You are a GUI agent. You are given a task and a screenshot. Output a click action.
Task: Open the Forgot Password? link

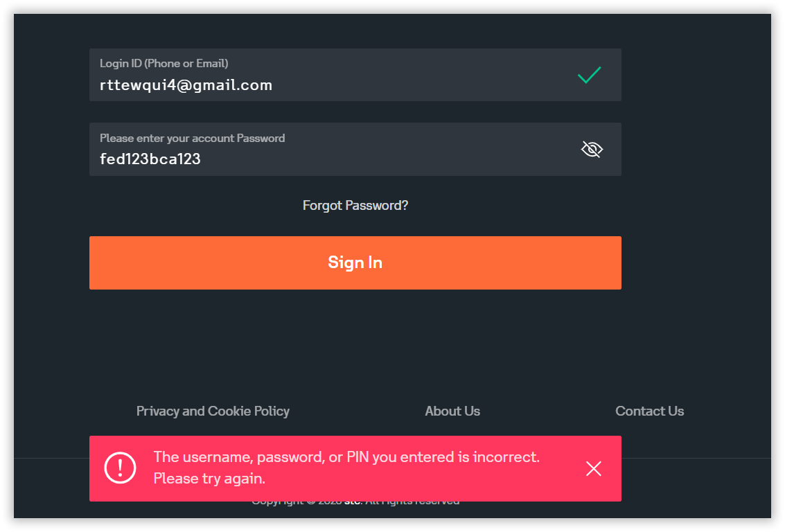(355, 206)
